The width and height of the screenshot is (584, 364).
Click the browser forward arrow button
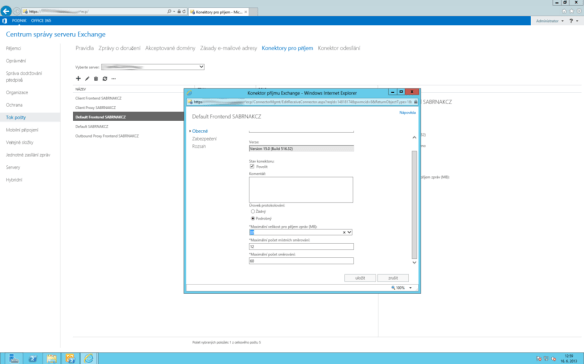coord(17,12)
